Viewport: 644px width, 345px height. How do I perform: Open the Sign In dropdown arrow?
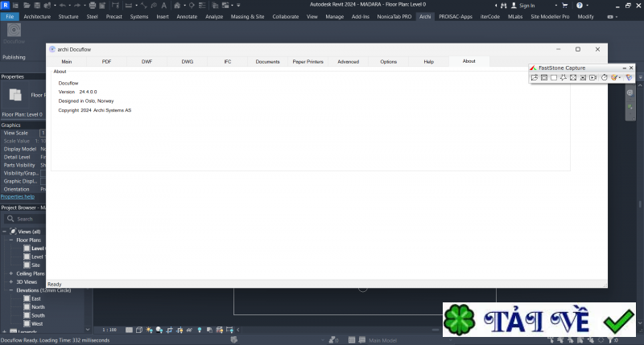click(556, 6)
